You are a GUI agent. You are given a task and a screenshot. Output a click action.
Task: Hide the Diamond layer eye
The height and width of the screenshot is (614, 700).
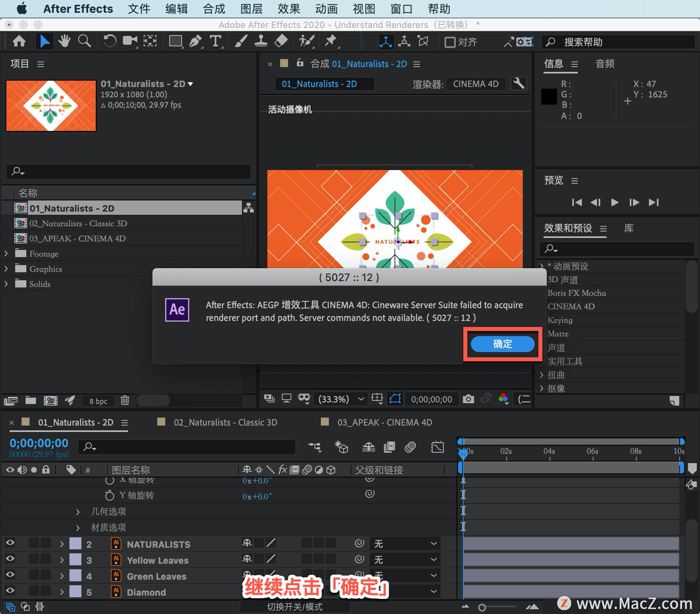[x=10, y=590]
